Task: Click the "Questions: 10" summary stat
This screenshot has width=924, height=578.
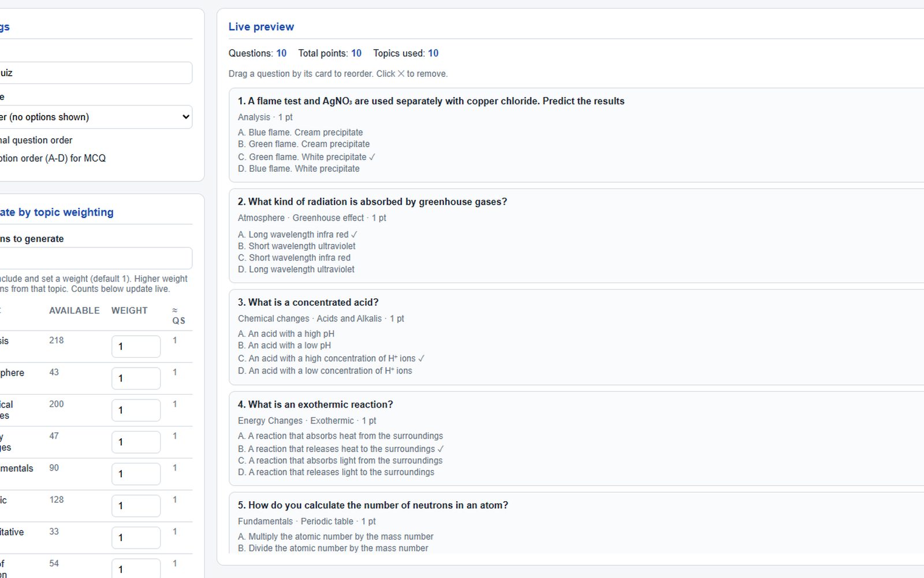Action: coord(258,53)
